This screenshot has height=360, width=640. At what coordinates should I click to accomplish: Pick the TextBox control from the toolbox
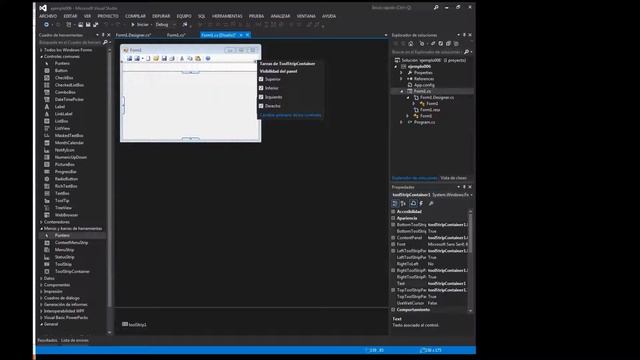62,193
